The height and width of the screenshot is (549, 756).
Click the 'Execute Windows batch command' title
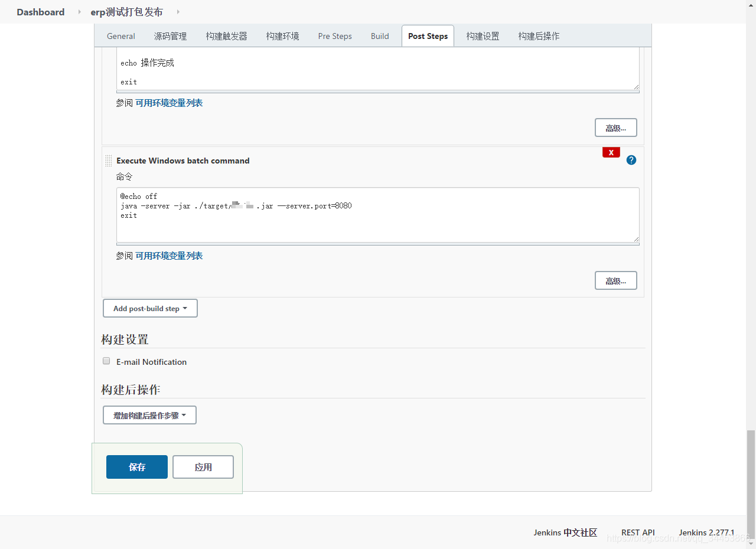coord(183,161)
